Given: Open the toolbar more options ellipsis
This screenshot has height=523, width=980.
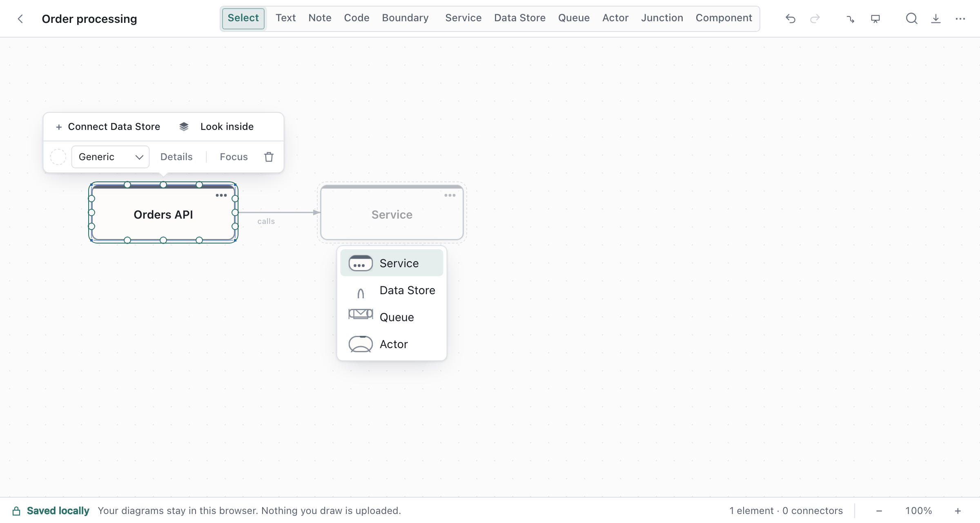Looking at the screenshot, I should point(960,19).
